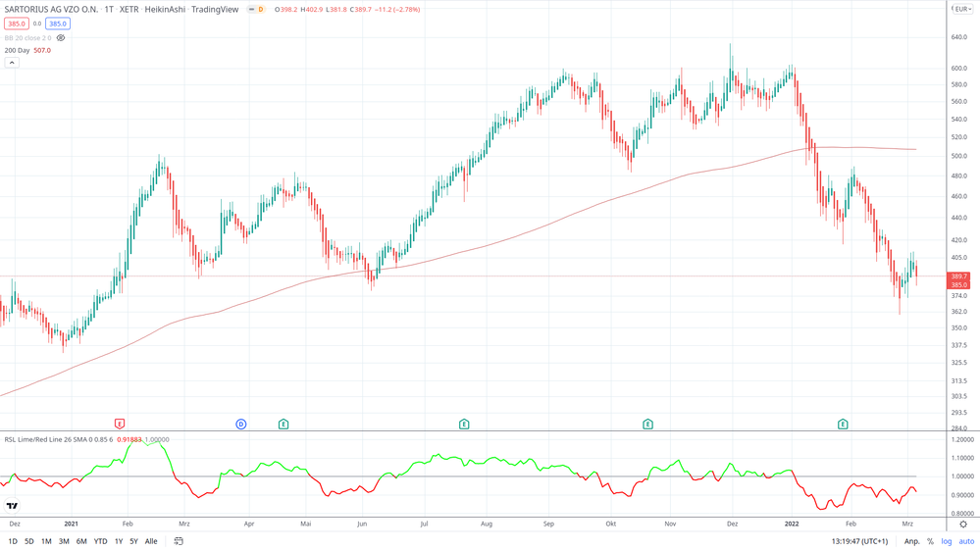The width and height of the screenshot is (980, 551).
Task: Click the red 385.0 sell price button
Action: coord(17,24)
